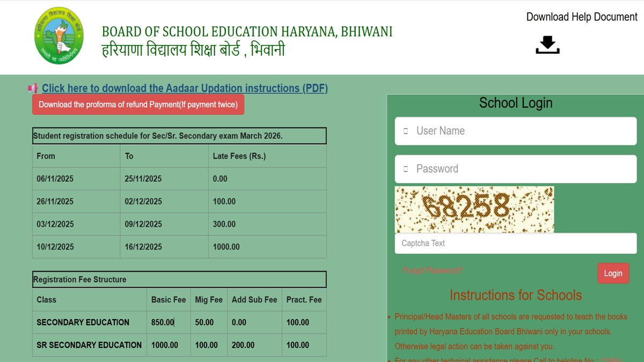Click the SR SECONDARY EDUCATION row label
This screenshot has width=644, height=362.
(x=89, y=345)
